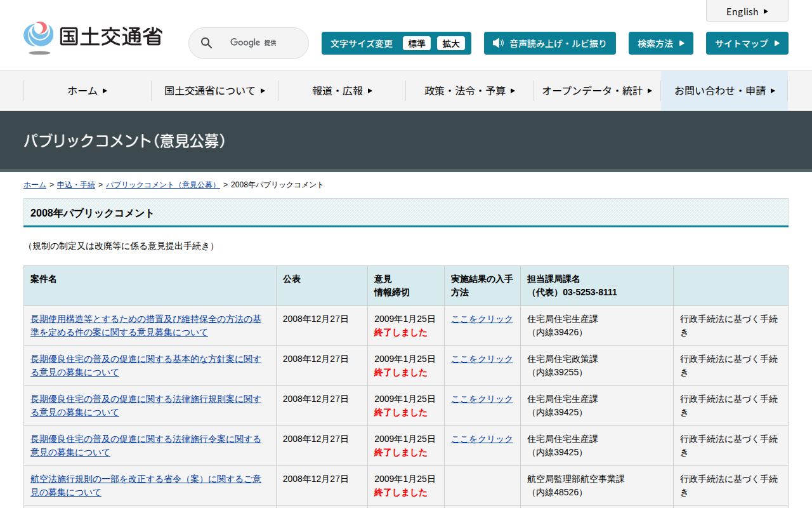This screenshot has width=812, height=508.
Task: Open 航空法施行規則 amendment opinion link
Action: pyautogui.click(x=145, y=485)
